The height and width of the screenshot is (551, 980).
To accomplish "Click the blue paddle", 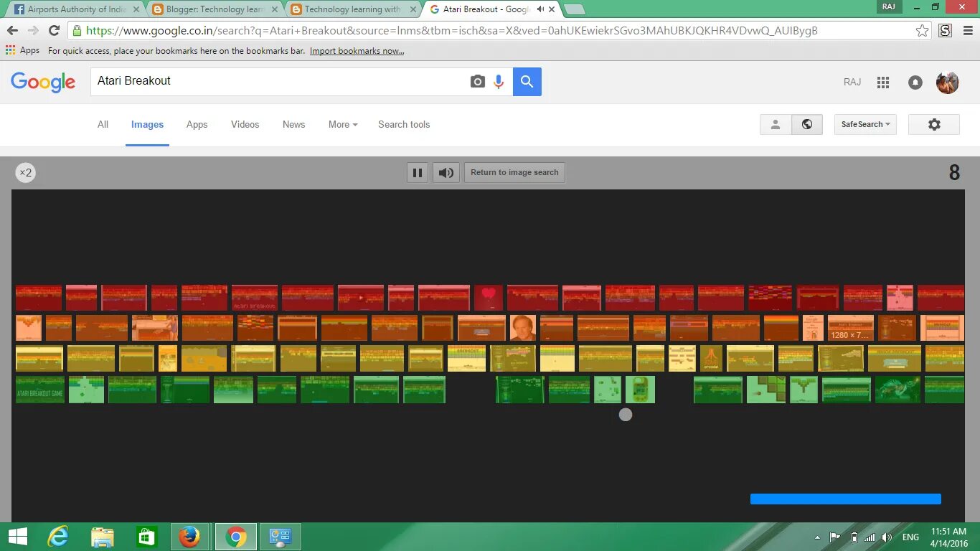I will point(846,499).
